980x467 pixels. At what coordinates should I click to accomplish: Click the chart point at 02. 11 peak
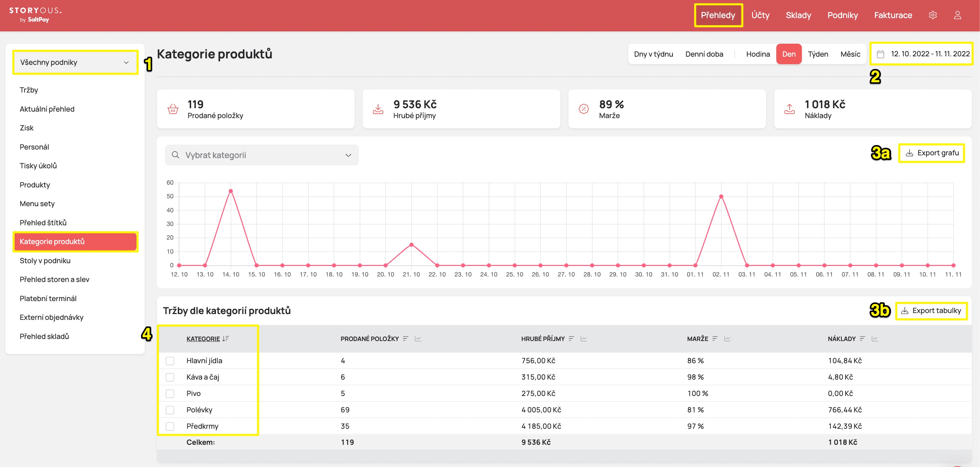click(721, 196)
